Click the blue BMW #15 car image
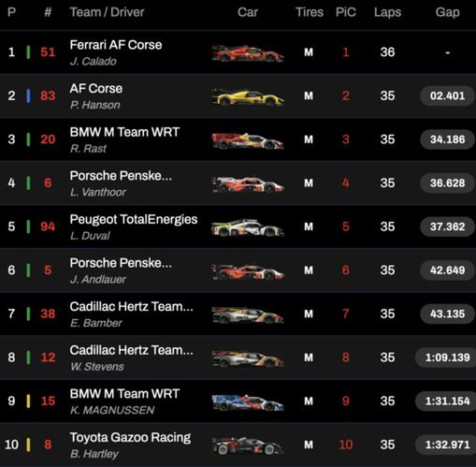Viewport: 476px width, 467px height. [x=248, y=402]
